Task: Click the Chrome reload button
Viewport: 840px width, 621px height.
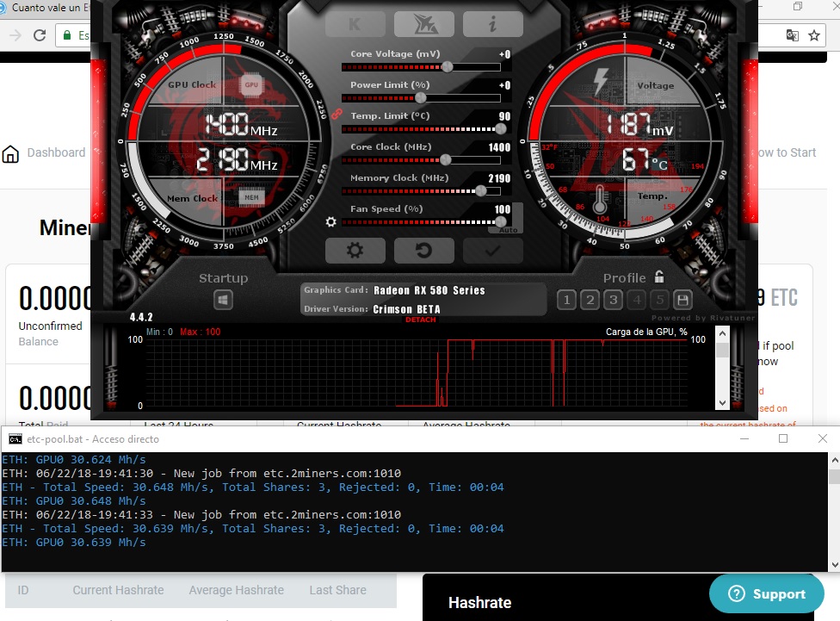Action: tap(40, 35)
